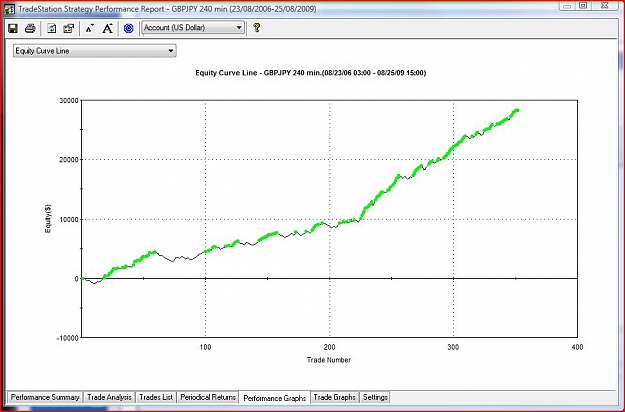View the Periodical Returns tab
Viewport: 625px width, 412px height.
tap(208, 397)
